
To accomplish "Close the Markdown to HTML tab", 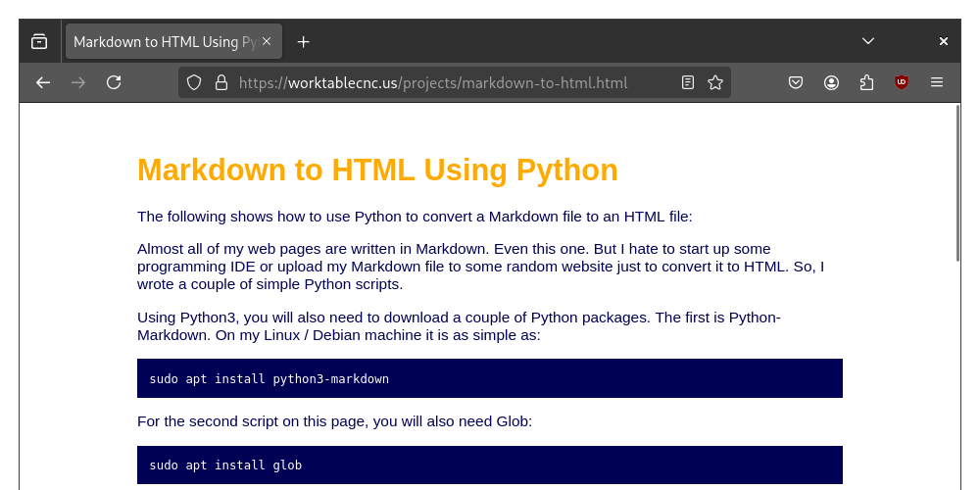I will click(267, 41).
